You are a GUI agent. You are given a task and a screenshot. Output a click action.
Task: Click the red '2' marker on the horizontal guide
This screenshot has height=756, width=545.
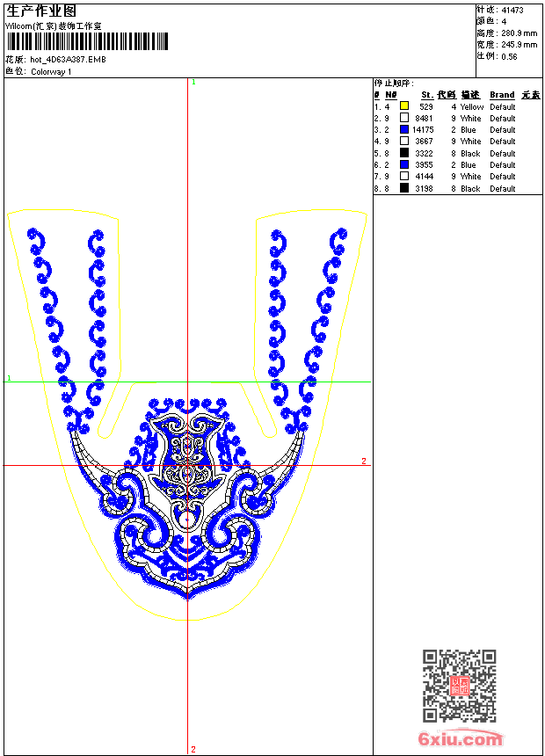click(x=364, y=461)
